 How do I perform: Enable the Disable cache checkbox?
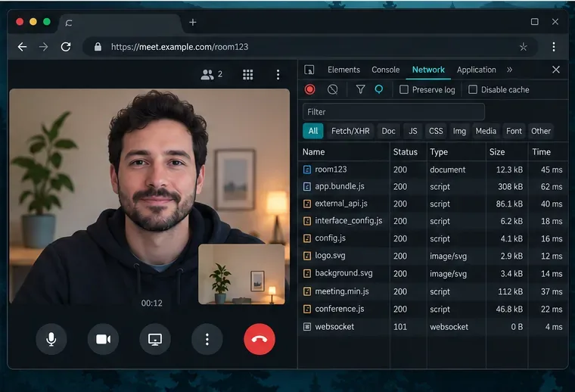click(x=473, y=89)
